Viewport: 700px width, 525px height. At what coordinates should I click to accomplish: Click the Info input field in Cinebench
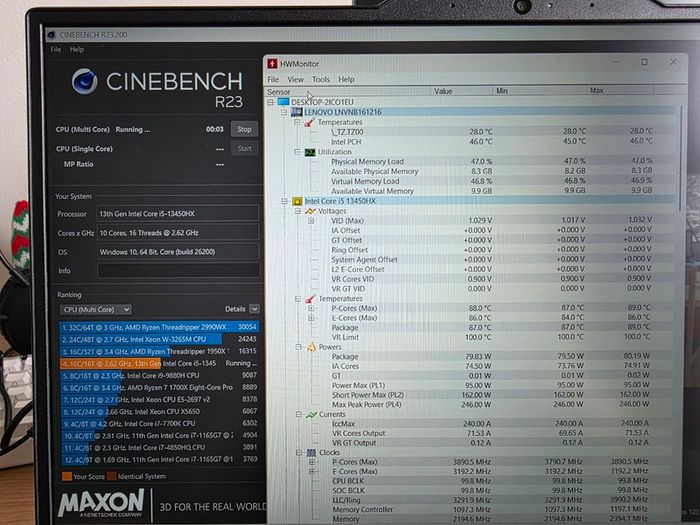178,271
